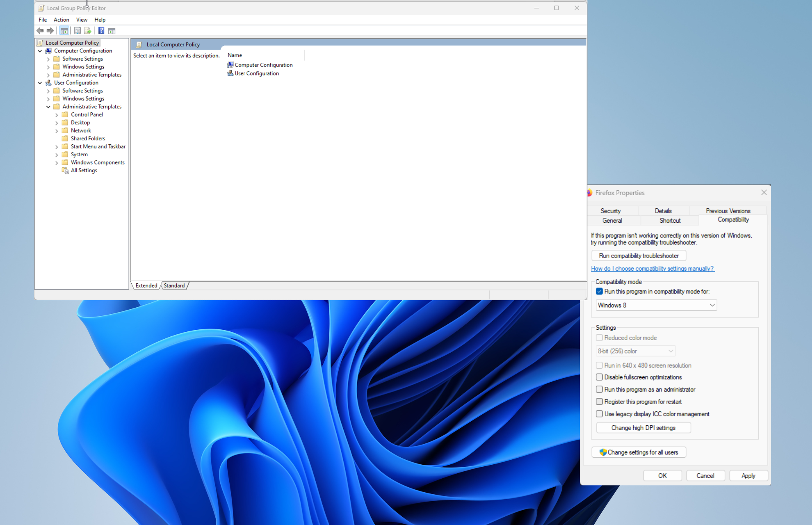This screenshot has height=525, width=812.
Task: Click the How do I choose compatibility settings link
Action: 652,268
